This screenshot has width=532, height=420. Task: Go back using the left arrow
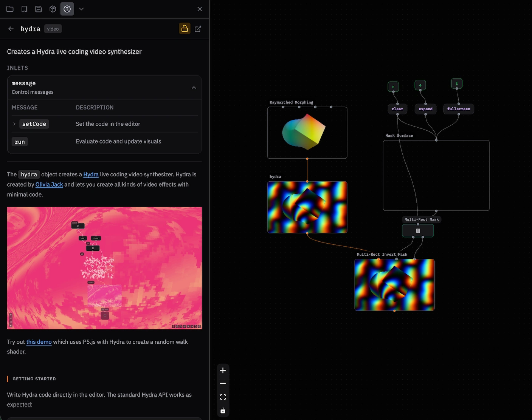coord(11,29)
